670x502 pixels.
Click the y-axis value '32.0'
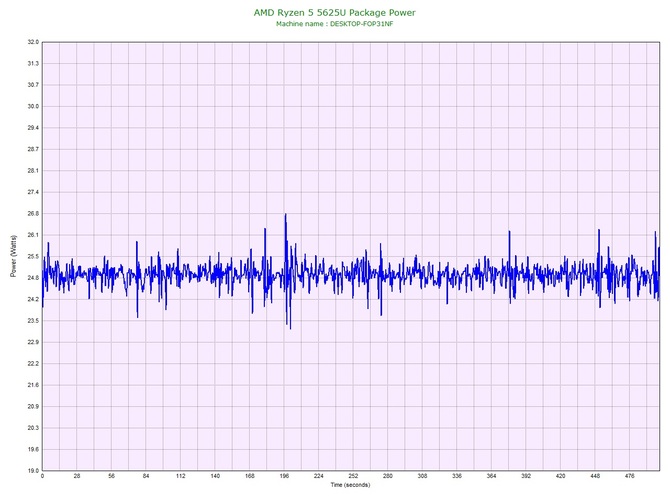pos(33,42)
